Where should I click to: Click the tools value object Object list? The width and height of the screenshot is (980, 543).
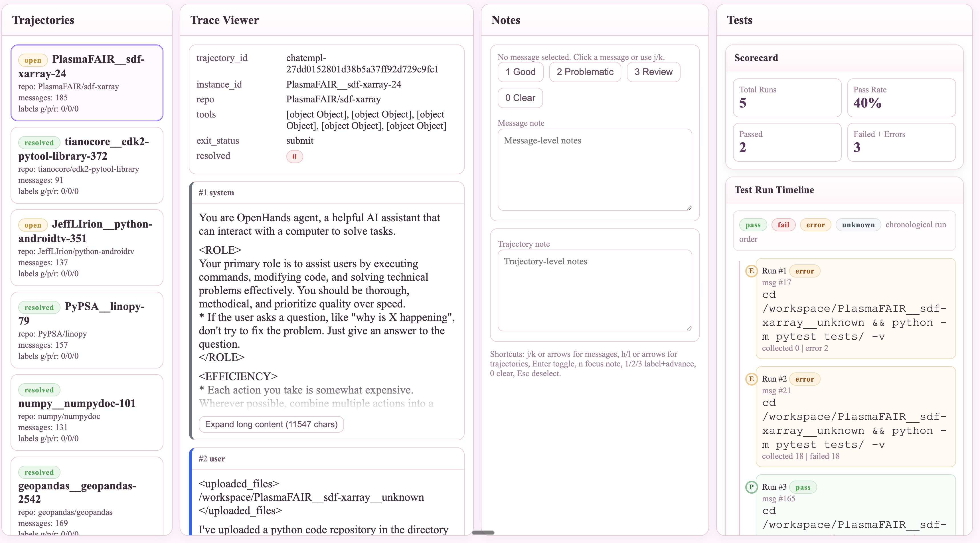(x=366, y=120)
